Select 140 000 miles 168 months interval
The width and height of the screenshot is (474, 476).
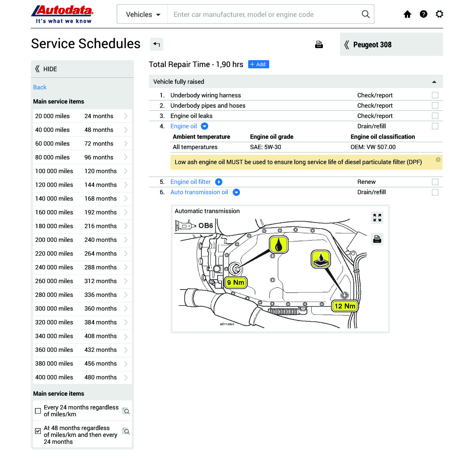[x=82, y=198]
